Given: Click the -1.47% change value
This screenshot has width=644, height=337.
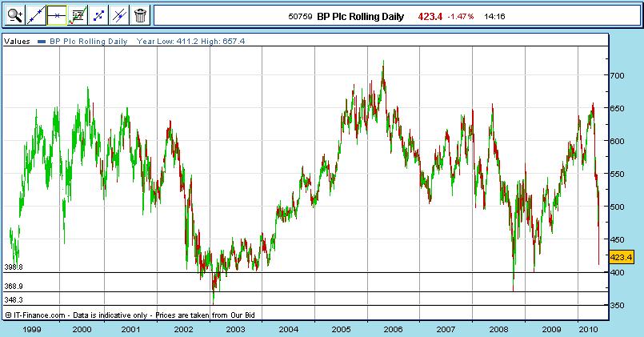Looking at the screenshot, I should tap(461, 17).
